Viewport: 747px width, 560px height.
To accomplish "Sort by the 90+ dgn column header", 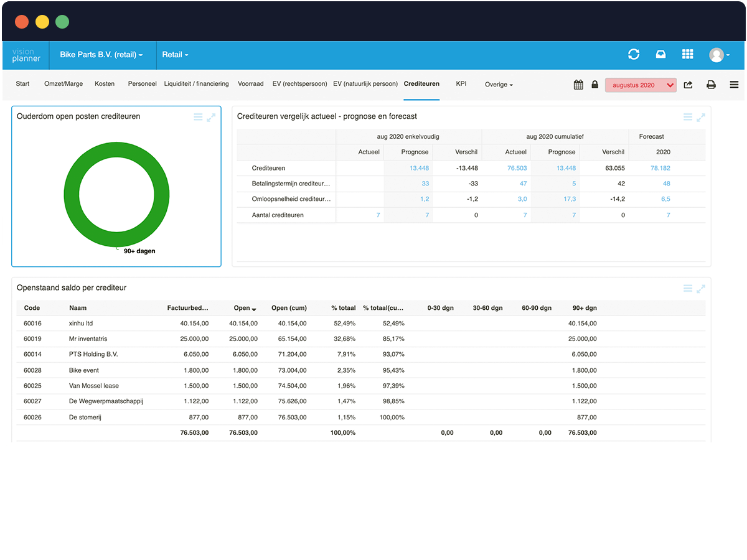I will [585, 308].
